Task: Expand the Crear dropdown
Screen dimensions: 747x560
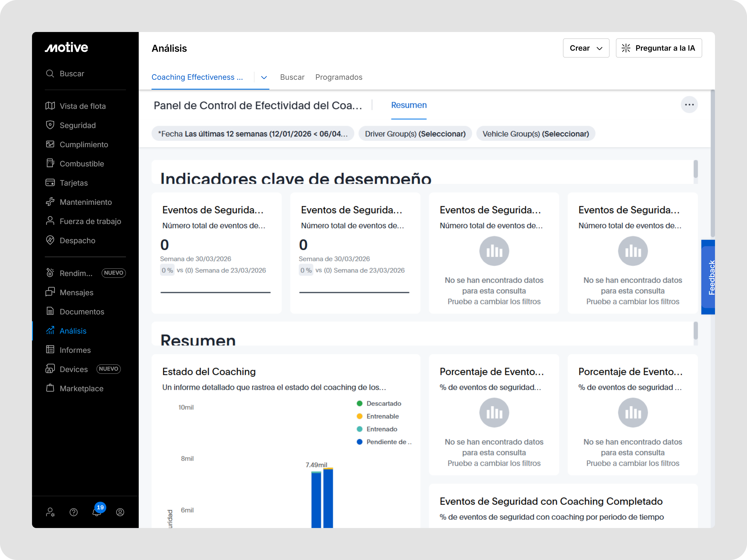Action: click(586, 48)
